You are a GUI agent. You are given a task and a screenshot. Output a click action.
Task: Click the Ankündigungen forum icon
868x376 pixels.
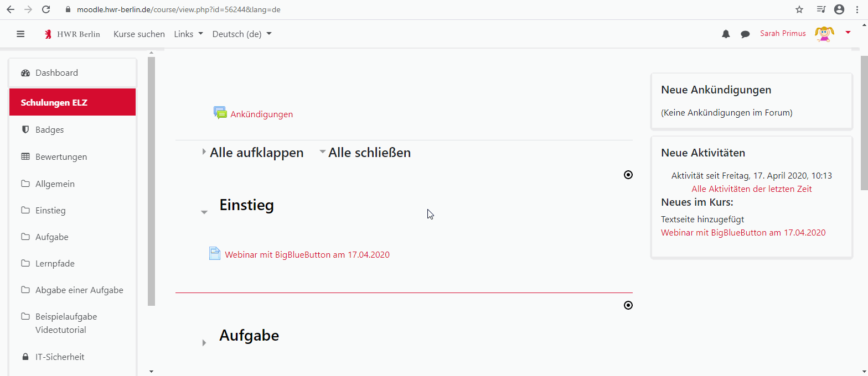[x=220, y=113]
